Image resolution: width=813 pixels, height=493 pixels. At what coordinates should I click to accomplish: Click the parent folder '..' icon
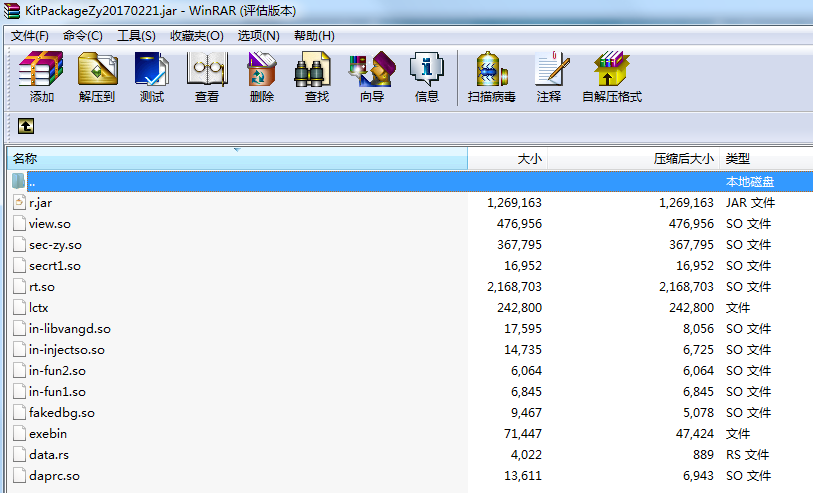pyautogui.click(x=19, y=181)
